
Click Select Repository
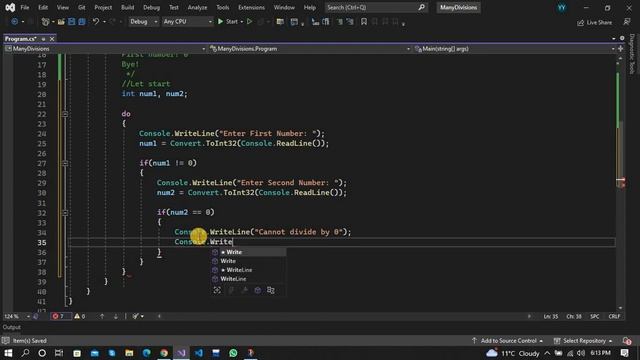click(583, 341)
